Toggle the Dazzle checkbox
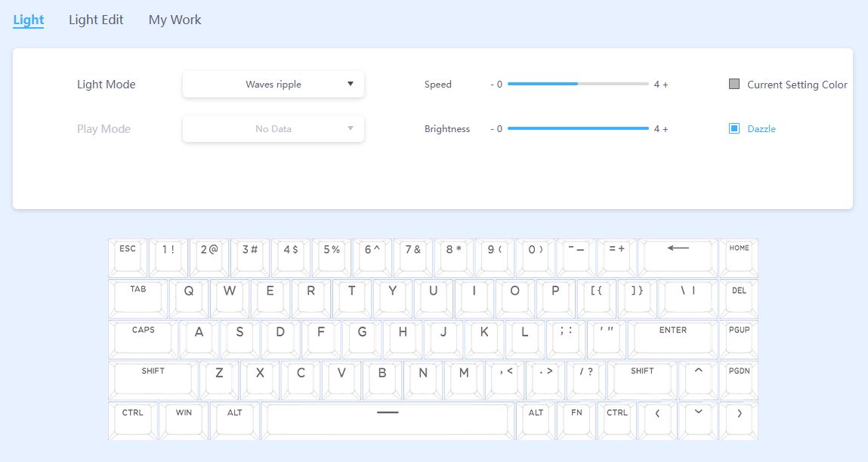Viewport: 868px width, 462px height. (734, 129)
